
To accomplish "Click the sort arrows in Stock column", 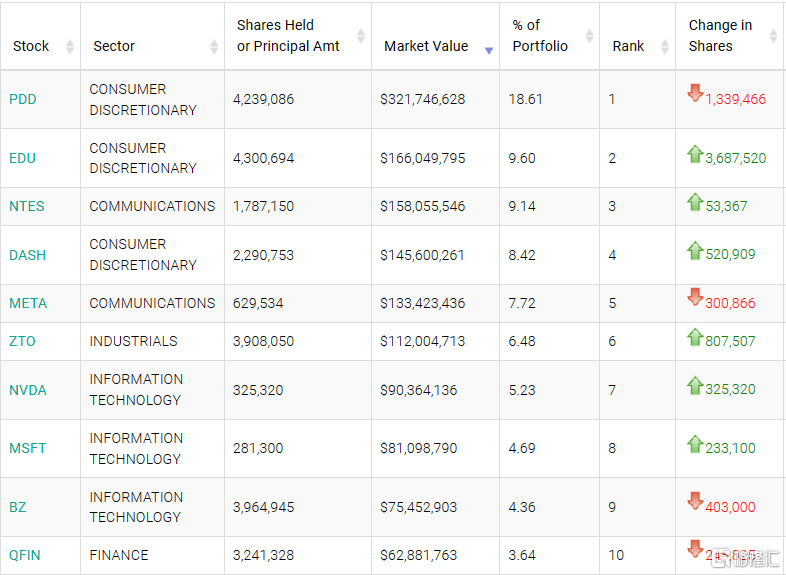I will [x=69, y=47].
